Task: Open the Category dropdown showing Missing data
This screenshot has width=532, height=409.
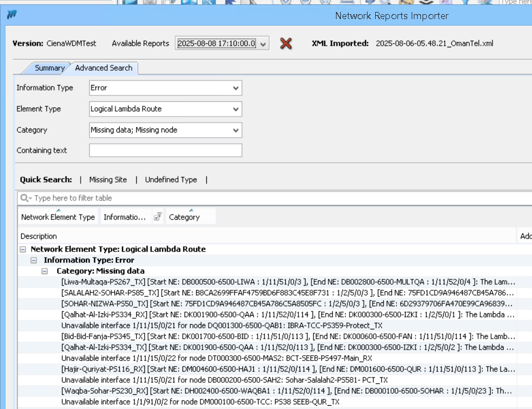Action: [234, 130]
